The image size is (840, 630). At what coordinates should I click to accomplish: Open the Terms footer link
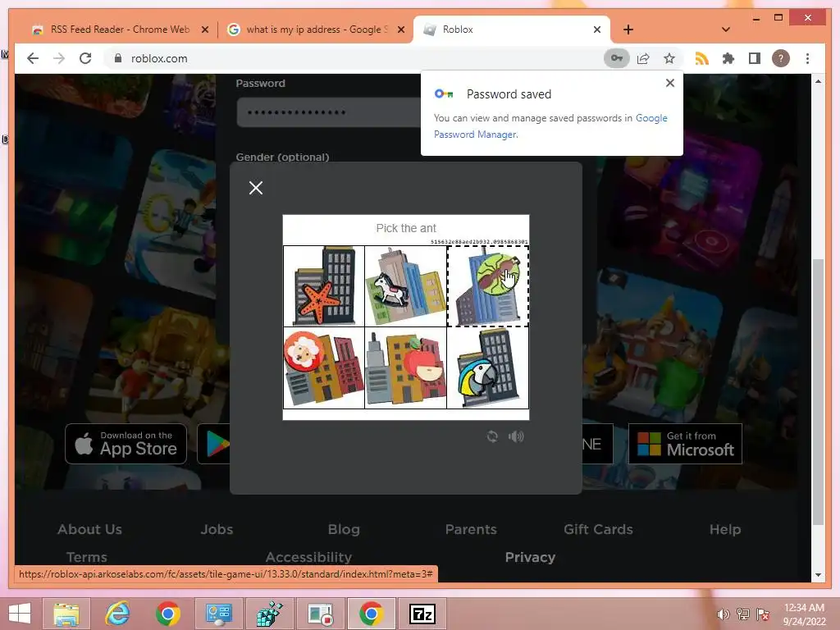pos(86,557)
